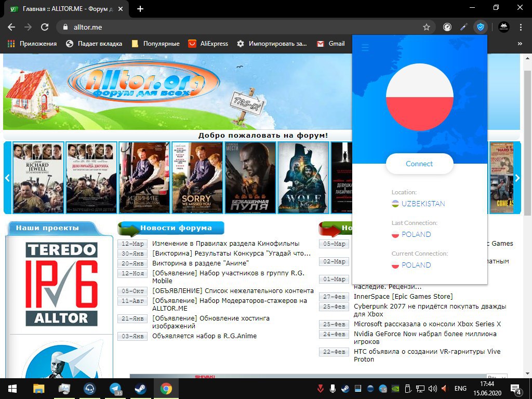Open Обновление хостинга изображений announcement
532x399 pixels.
211,322
